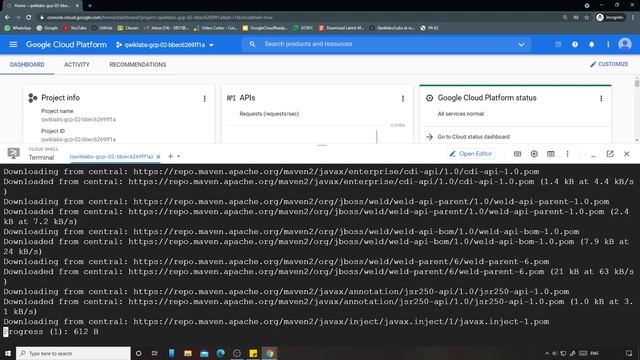640x360 pixels.
Task: Activate Cloud Shell icon in blue header
Action: coord(558,44)
